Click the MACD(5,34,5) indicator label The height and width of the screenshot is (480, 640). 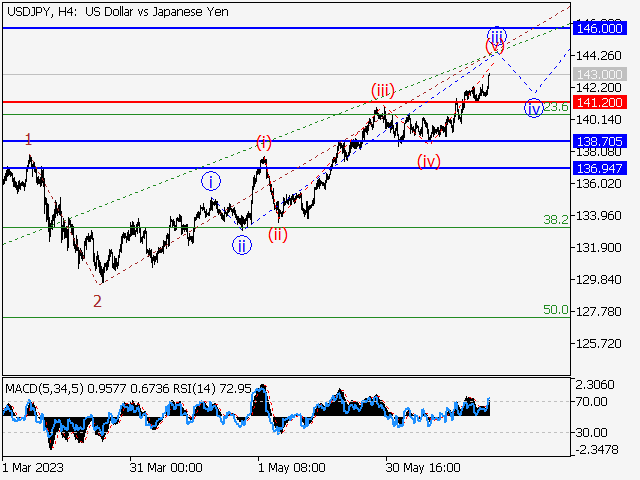[44, 389]
